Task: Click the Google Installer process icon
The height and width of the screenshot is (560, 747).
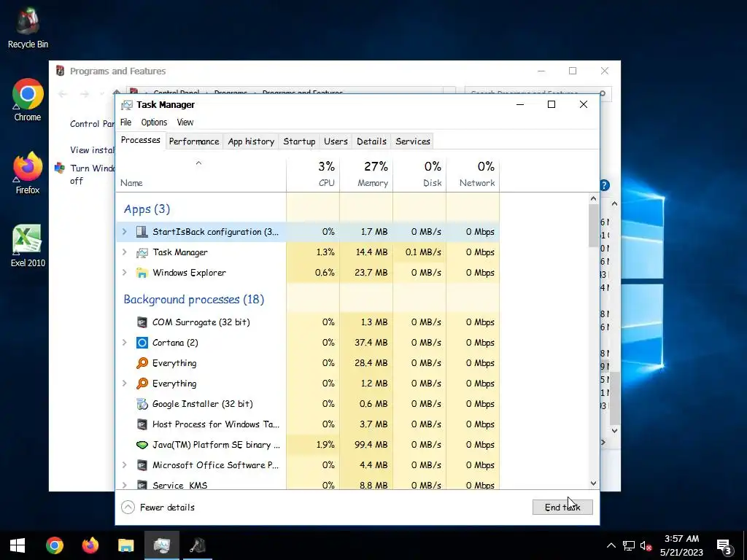Action: [x=142, y=404]
